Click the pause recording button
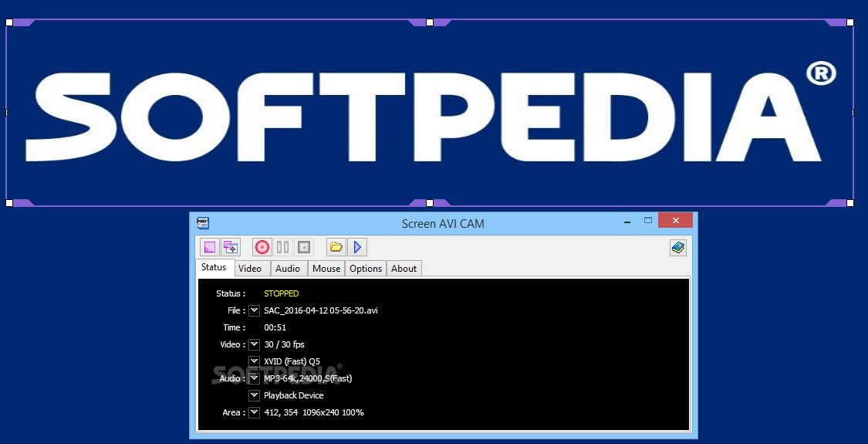868x444 pixels. coord(282,246)
